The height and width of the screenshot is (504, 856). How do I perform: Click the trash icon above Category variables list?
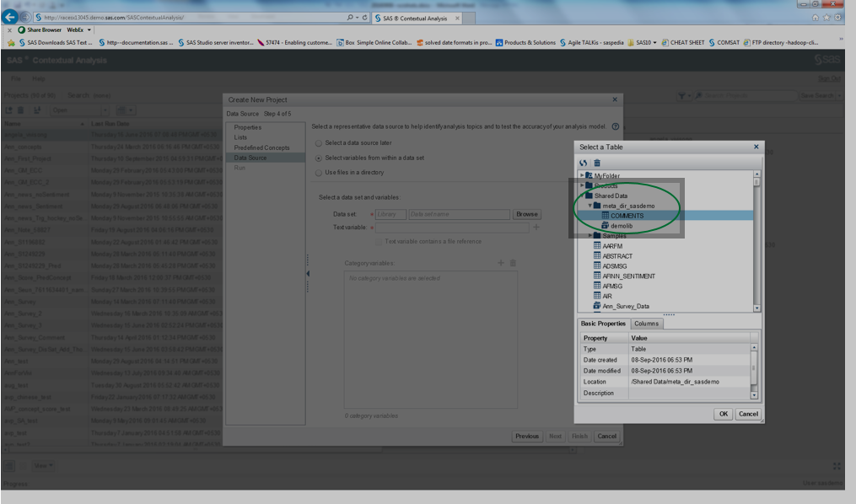(x=513, y=263)
